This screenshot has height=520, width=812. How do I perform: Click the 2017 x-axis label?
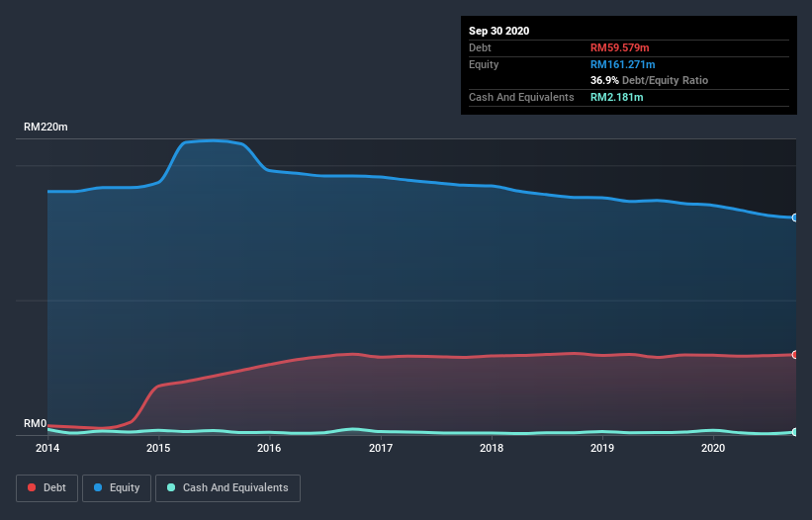(x=381, y=448)
